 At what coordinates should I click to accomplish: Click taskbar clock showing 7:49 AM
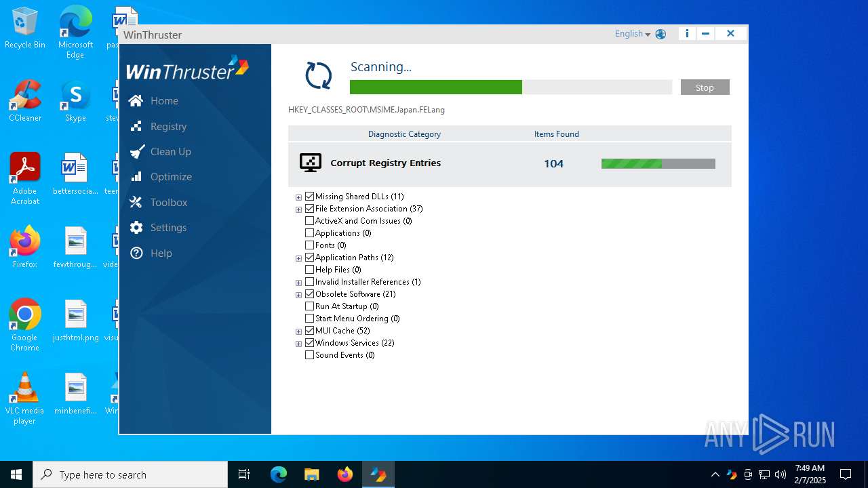(x=810, y=474)
